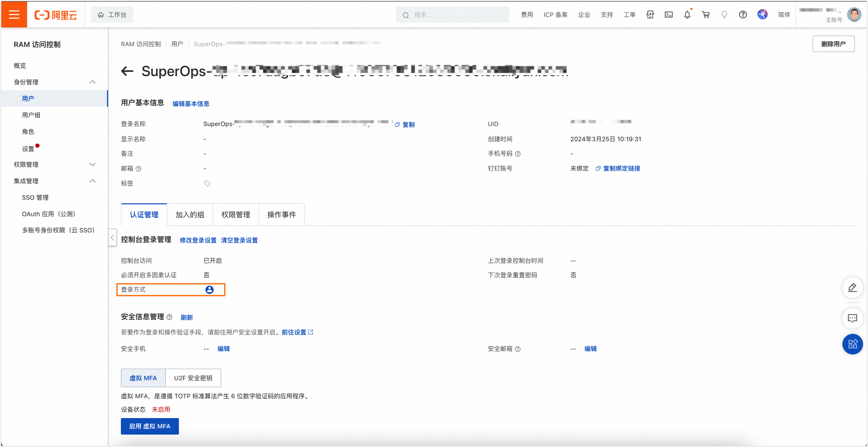Viewport: 868px width, 447px height.
Task: Click the help question mark icon
Action: [x=743, y=14]
